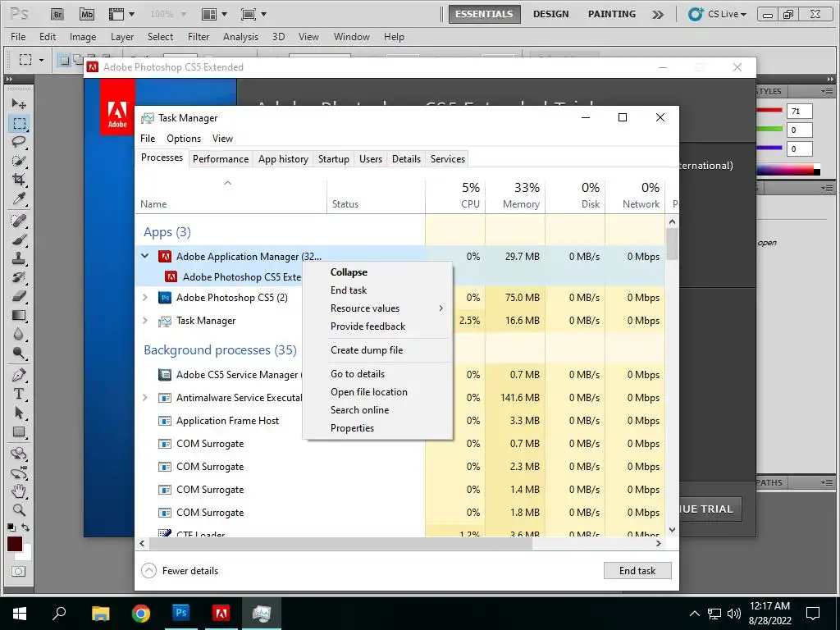Screen dimensions: 840x630
Task: Select the Brush tool
Action: (x=19, y=240)
